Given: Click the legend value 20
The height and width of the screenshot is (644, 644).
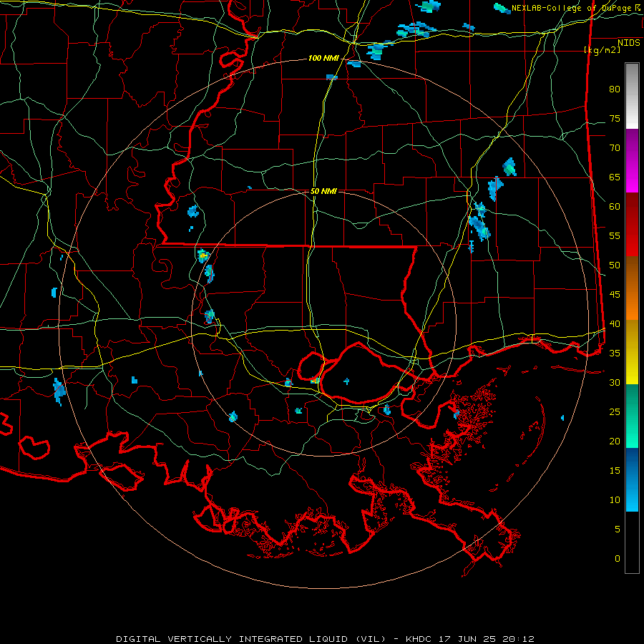Looking at the screenshot, I should coord(615,441).
